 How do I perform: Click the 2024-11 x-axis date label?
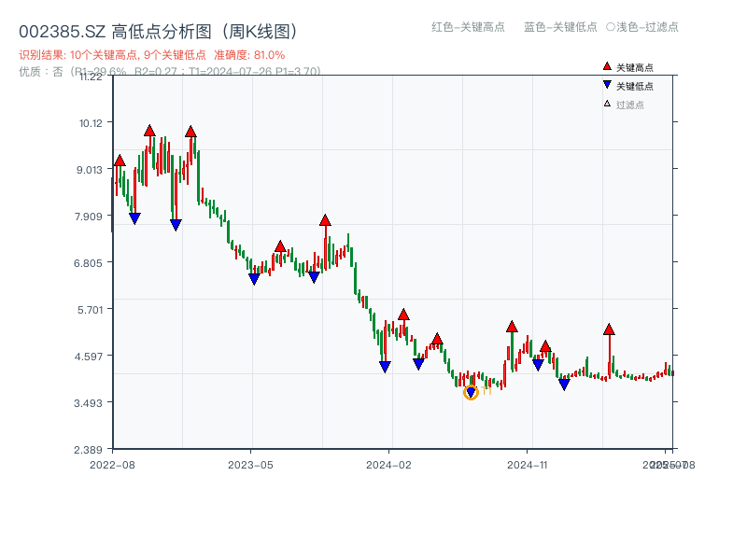[x=527, y=464]
